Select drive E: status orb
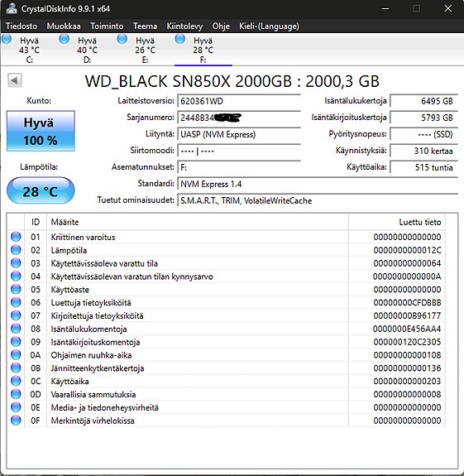 tap(122, 39)
